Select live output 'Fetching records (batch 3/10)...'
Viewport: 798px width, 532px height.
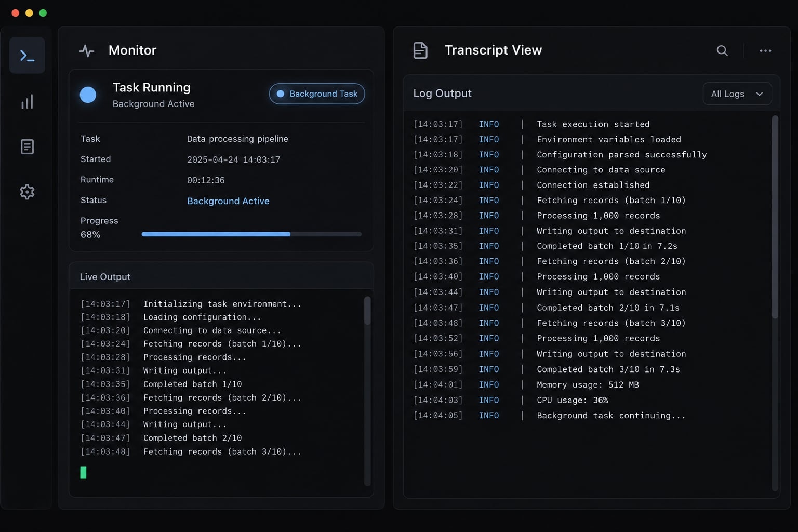point(222,451)
